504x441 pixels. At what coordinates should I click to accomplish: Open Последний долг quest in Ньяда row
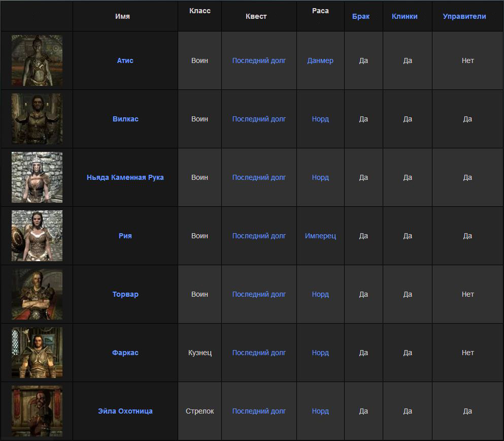pos(259,177)
